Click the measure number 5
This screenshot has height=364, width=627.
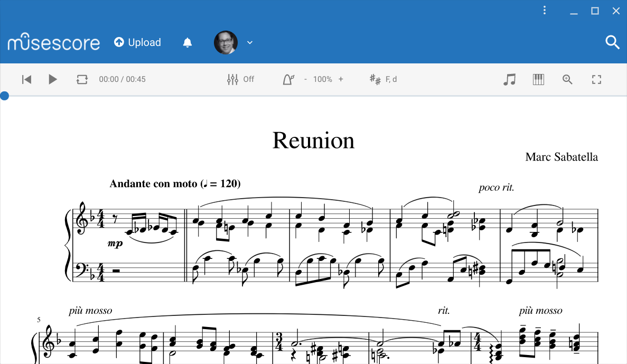click(x=39, y=320)
